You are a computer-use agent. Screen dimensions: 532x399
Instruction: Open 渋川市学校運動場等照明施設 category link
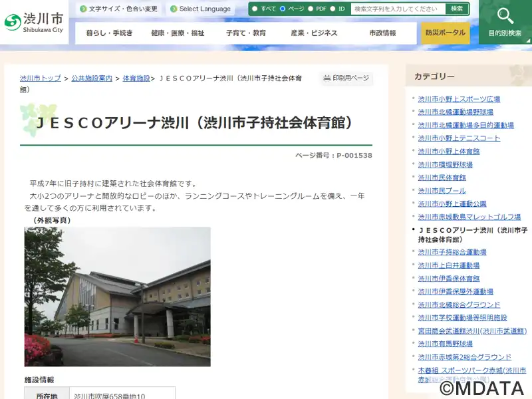(x=462, y=318)
